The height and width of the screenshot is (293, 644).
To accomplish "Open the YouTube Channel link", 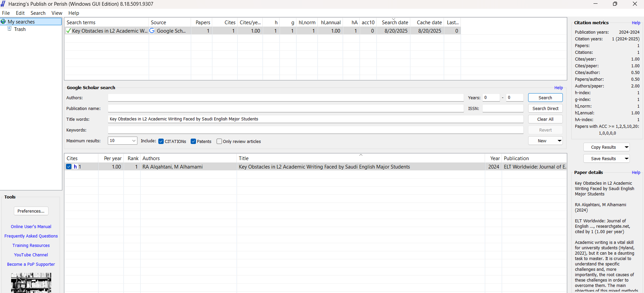I will (31, 255).
